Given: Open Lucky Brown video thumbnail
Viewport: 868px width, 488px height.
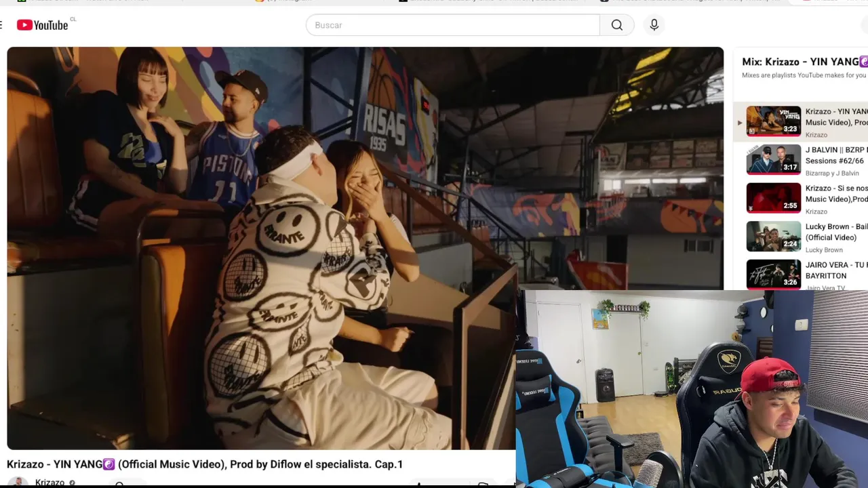Looking at the screenshot, I should point(773,237).
